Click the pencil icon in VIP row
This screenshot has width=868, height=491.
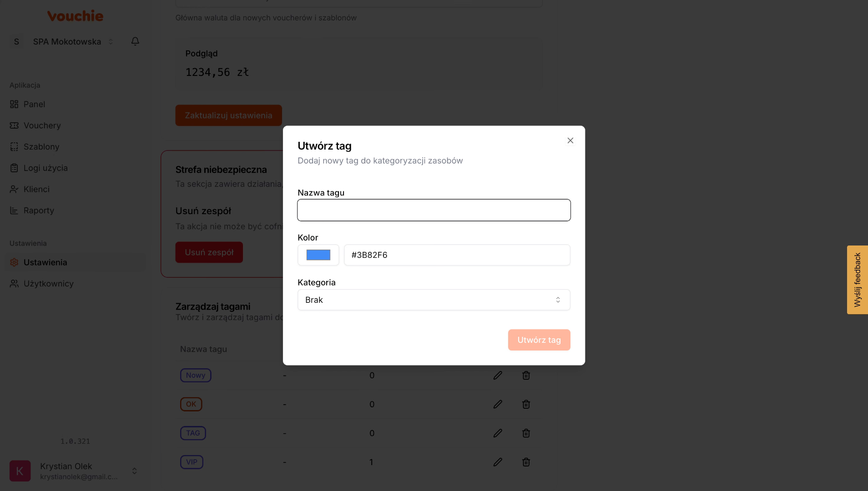pos(498,462)
